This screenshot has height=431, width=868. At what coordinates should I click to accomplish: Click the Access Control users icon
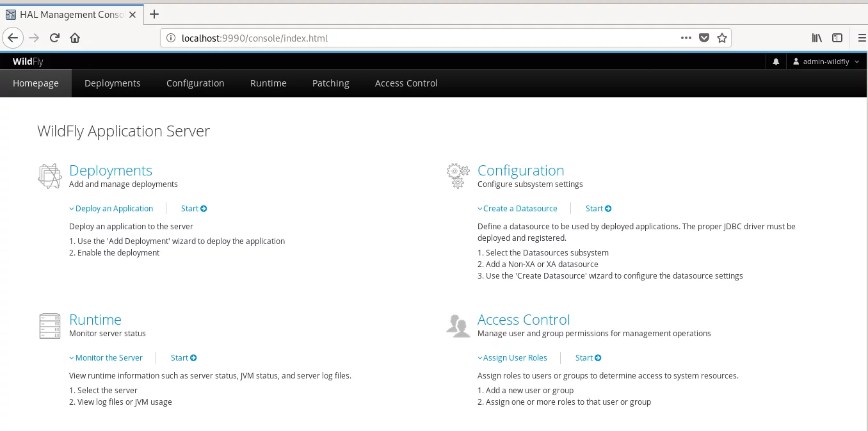(458, 325)
